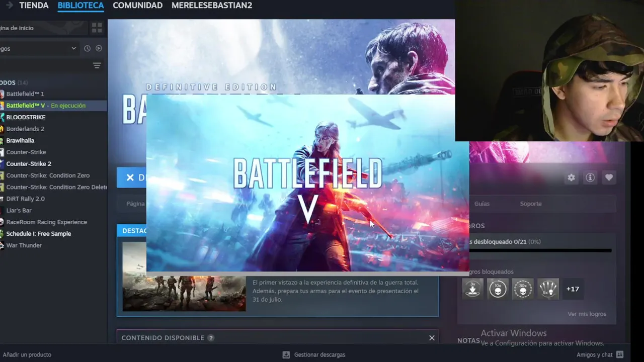
Task: Open the Guías tab
Action: tap(481, 204)
